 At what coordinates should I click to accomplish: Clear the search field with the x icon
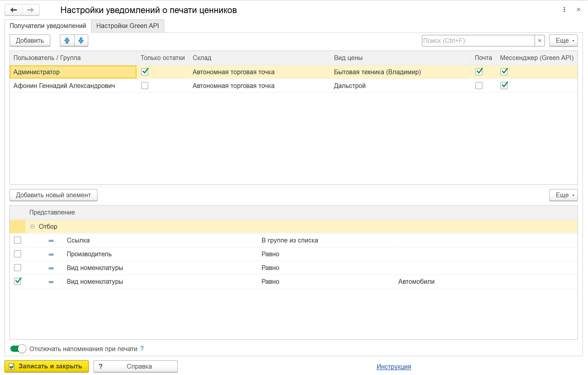click(540, 41)
